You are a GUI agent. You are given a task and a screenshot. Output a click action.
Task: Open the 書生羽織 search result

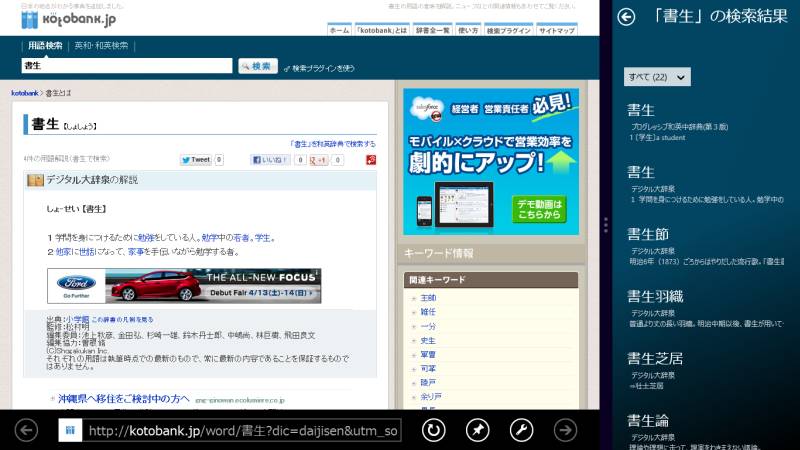click(x=654, y=296)
